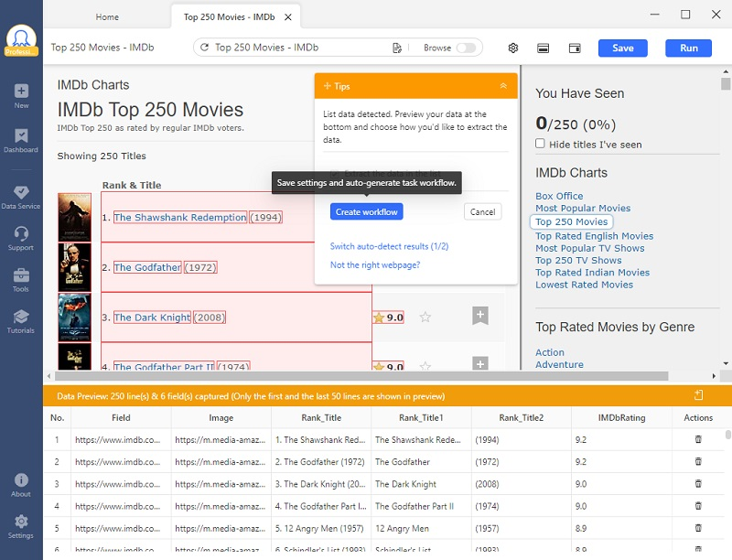Open Top 250 Movies chart link
This screenshot has height=560, width=732.
[571, 221]
